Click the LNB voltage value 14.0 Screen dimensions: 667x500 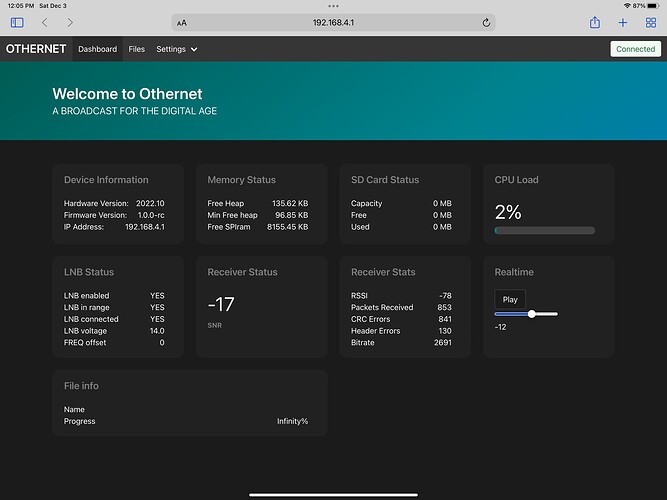[157, 331]
